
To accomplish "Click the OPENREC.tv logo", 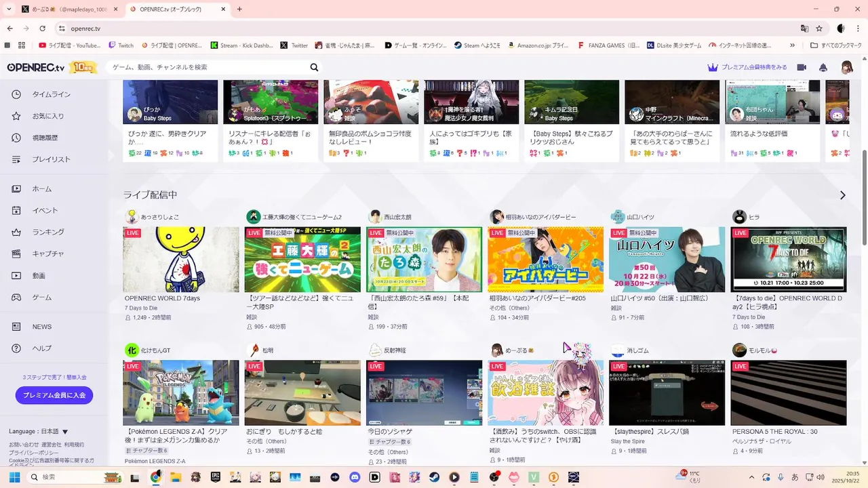I will (36, 67).
